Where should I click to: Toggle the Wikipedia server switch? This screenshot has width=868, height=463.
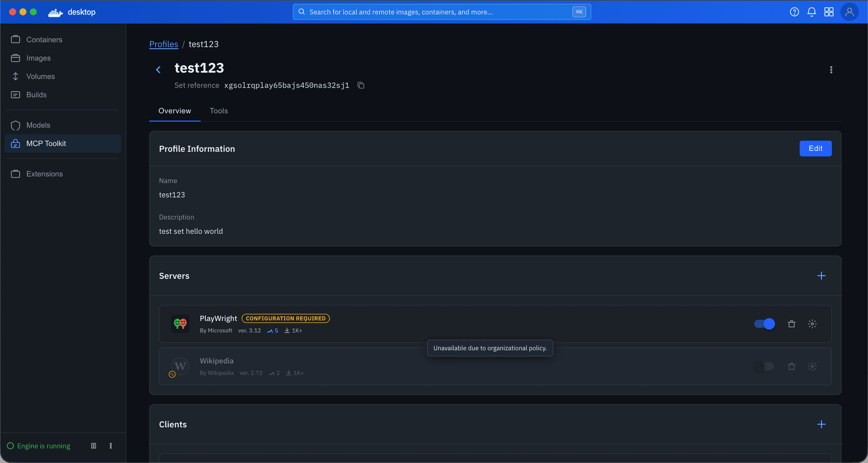(x=764, y=366)
